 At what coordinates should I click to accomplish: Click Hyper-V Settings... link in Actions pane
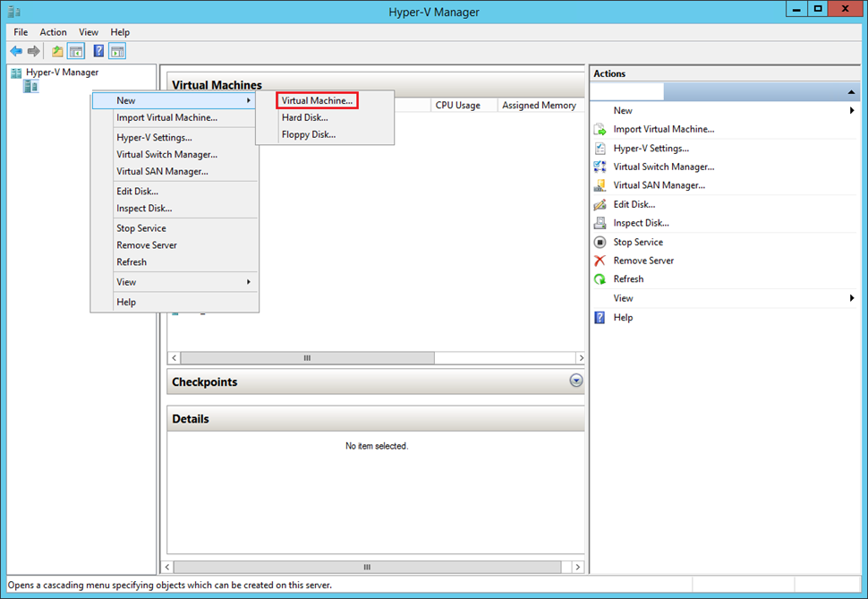[x=651, y=149]
